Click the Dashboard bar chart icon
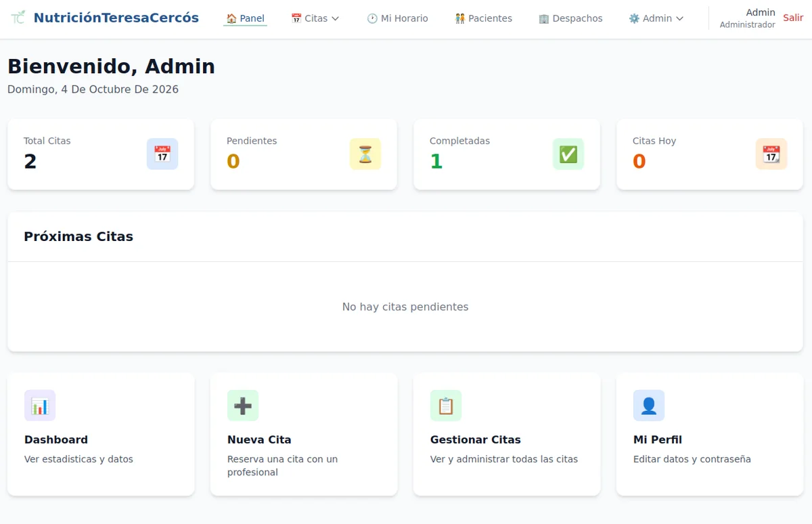The height and width of the screenshot is (524, 812). (40, 406)
